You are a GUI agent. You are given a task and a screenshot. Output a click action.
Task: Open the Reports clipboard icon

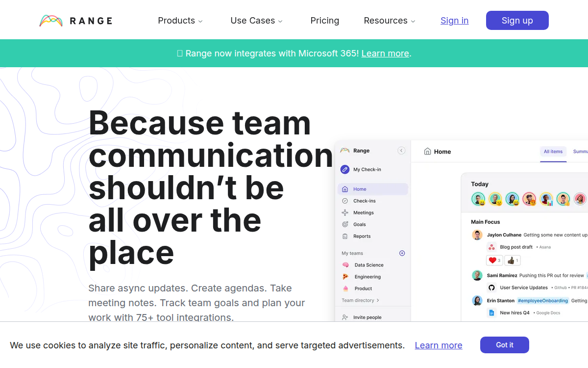(x=345, y=236)
